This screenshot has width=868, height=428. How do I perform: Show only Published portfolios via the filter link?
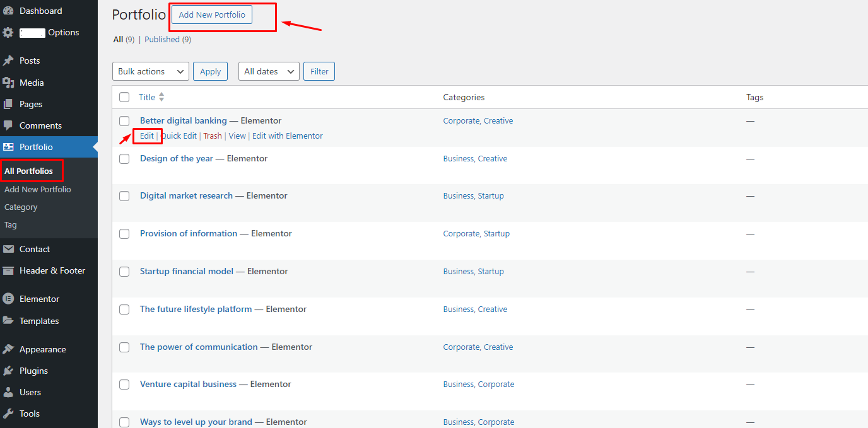(x=167, y=39)
